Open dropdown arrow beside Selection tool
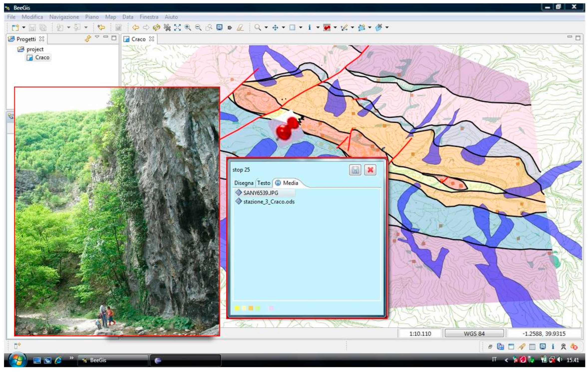588x374 pixels. click(301, 27)
